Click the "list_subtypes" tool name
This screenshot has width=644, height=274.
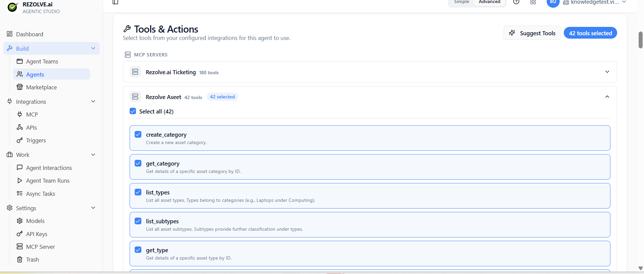tap(162, 221)
